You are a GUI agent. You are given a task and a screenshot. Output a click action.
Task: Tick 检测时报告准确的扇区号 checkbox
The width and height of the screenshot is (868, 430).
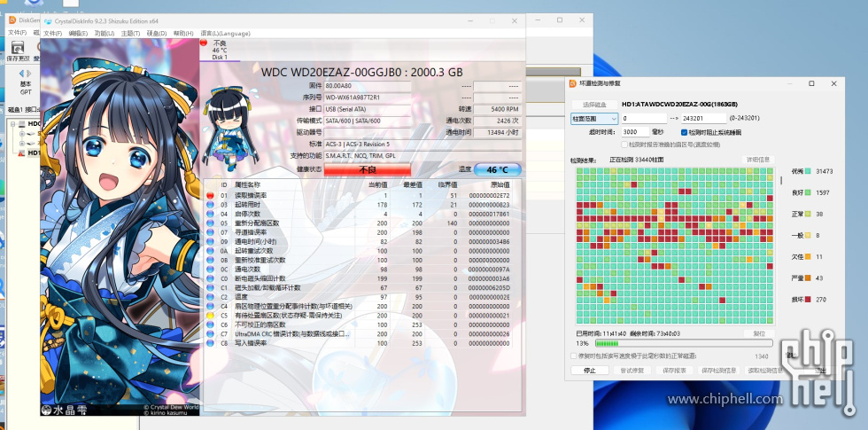pyautogui.click(x=624, y=144)
